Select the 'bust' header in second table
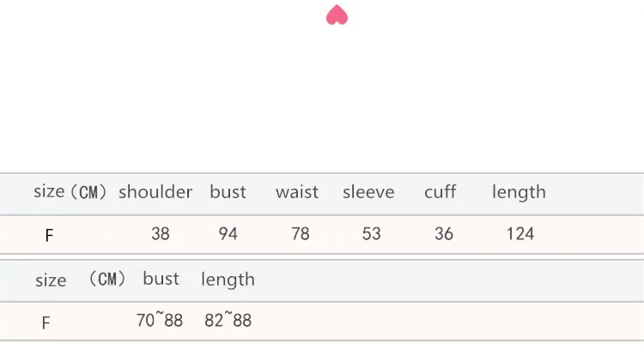 pos(161,279)
